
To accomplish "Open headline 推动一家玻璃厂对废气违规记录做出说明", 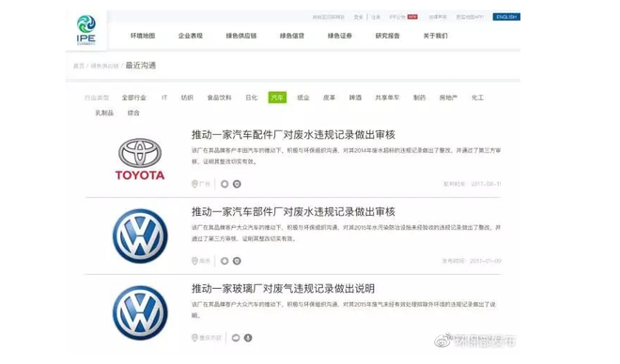I will click(x=283, y=289).
